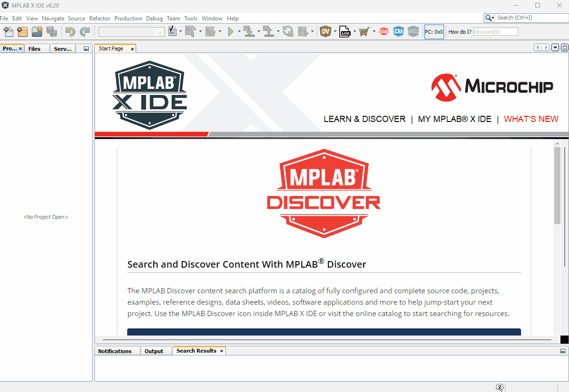The height and width of the screenshot is (392, 569).
Task: Expand the shopping cart dropdown arrow
Action: coord(374,32)
